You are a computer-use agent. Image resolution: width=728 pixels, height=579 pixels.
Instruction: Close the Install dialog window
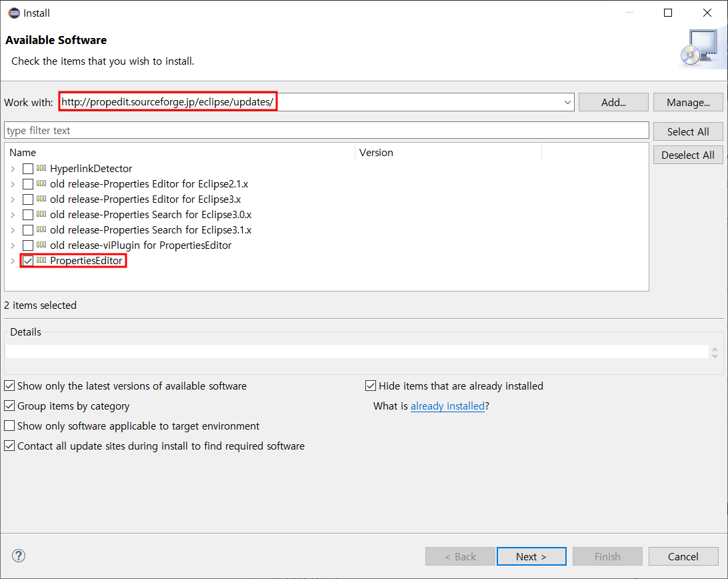pyautogui.click(x=707, y=13)
